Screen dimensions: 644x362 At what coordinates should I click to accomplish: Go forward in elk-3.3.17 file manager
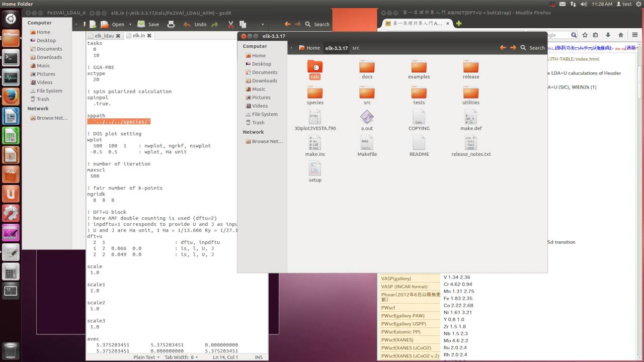(513, 48)
